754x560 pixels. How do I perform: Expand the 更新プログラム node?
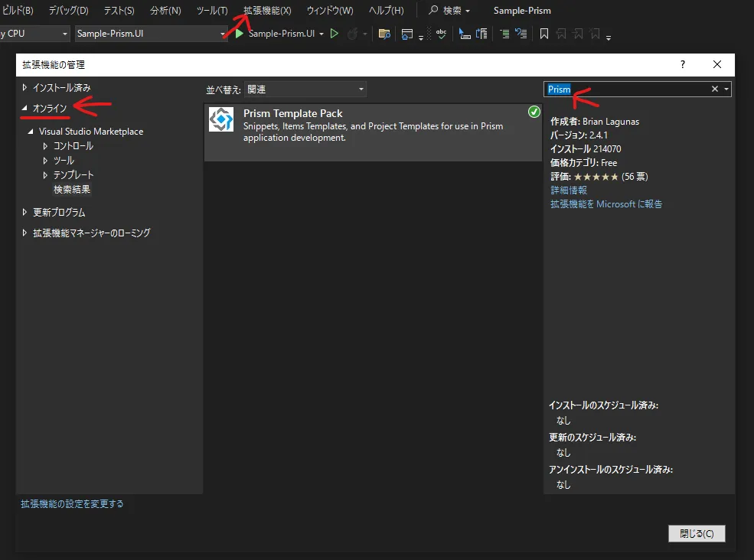[x=24, y=212]
